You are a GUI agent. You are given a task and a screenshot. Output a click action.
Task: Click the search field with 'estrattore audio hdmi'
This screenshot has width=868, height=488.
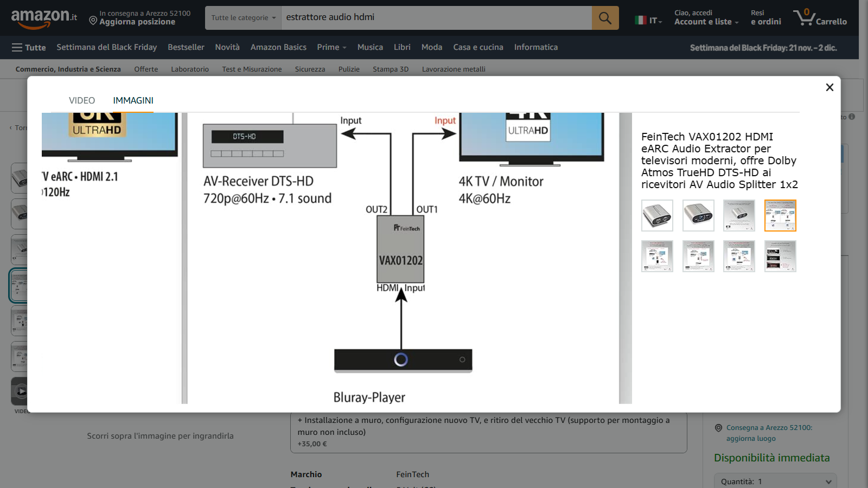pos(437,18)
